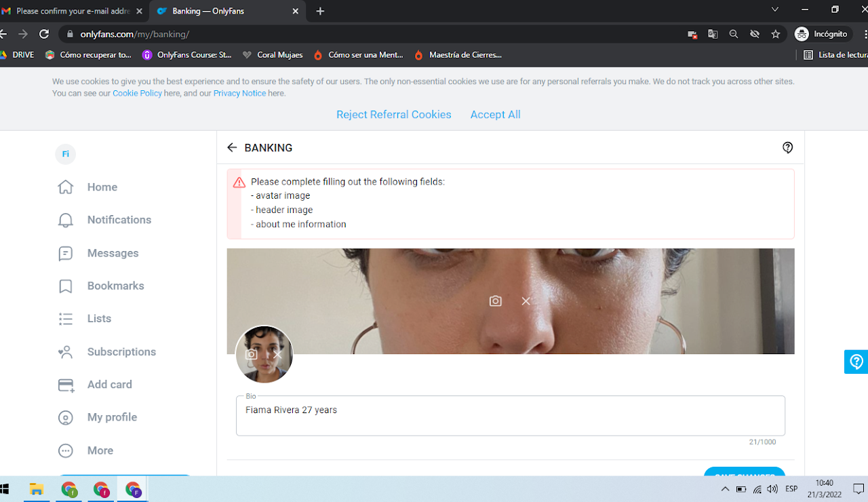The width and height of the screenshot is (868, 502).
Task: Close the Banking — OnlyFans tab
Action: click(x=295, y=12)
